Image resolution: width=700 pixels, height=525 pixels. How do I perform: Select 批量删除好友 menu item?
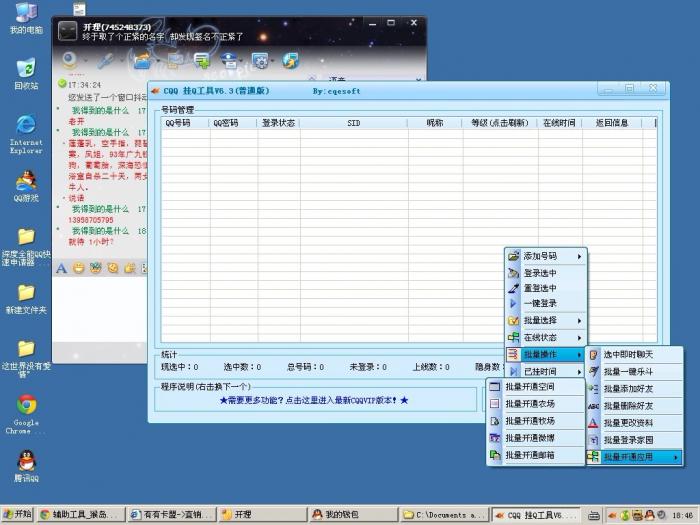pyautogui.click(x=634, y=406)
